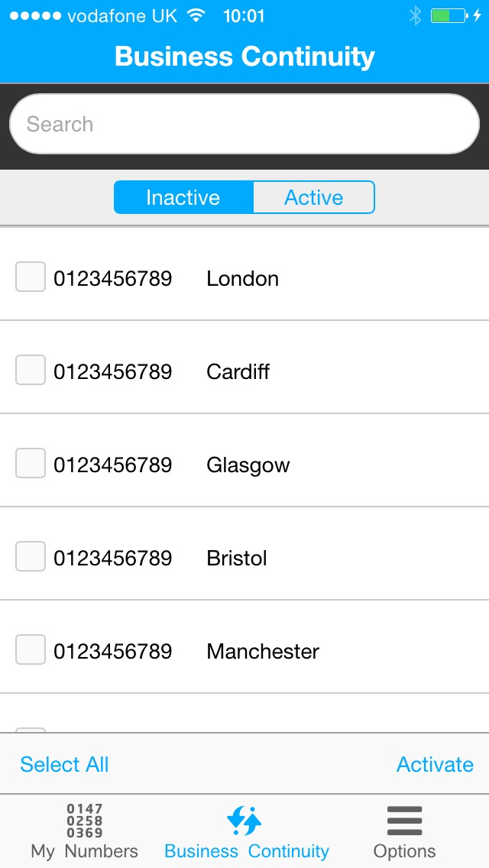This screenshot has width=489, height=868.
Task: Toggle the Manchester checkbox
Action: (31, 649)
